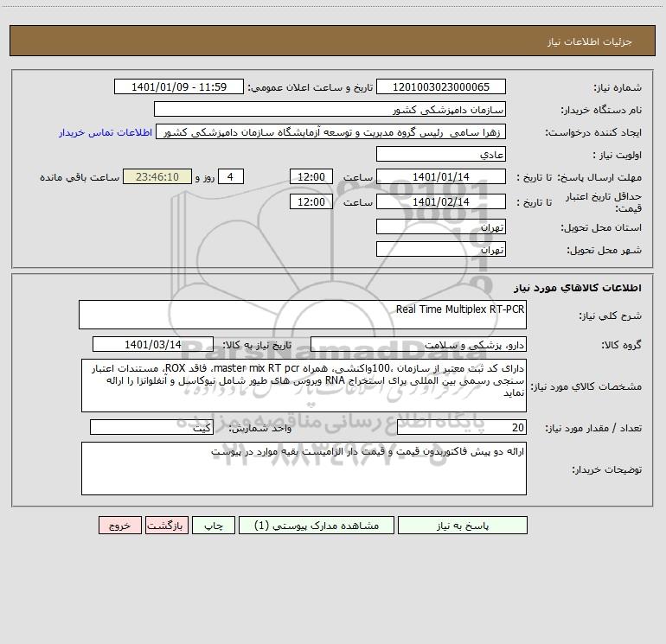
Task: Click label ایجاد کننده درخواست
Action: [593, 132]
